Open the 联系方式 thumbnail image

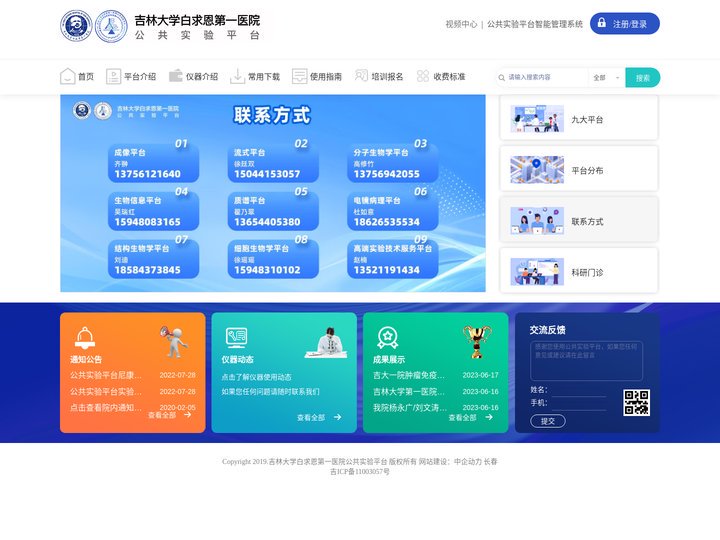[537, 220]
